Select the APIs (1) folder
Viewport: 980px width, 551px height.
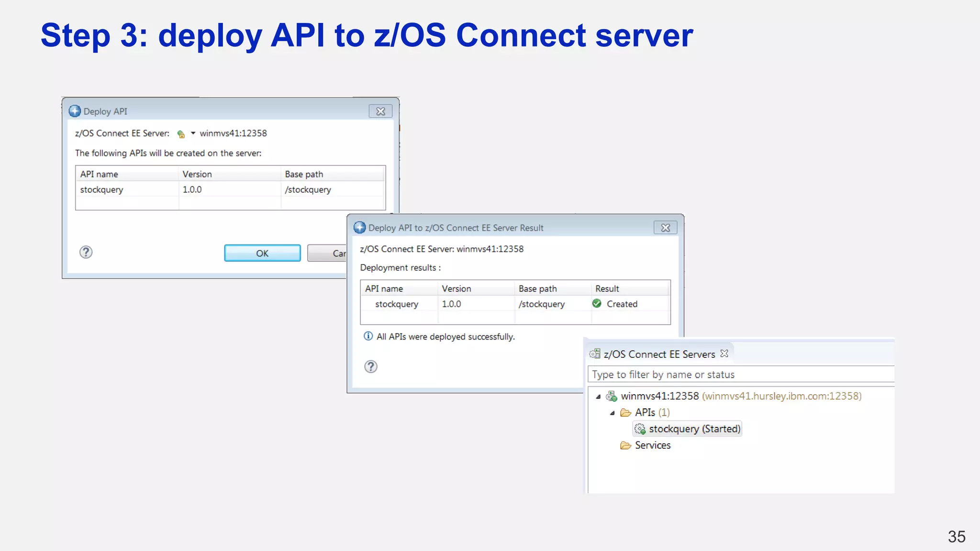652,412
